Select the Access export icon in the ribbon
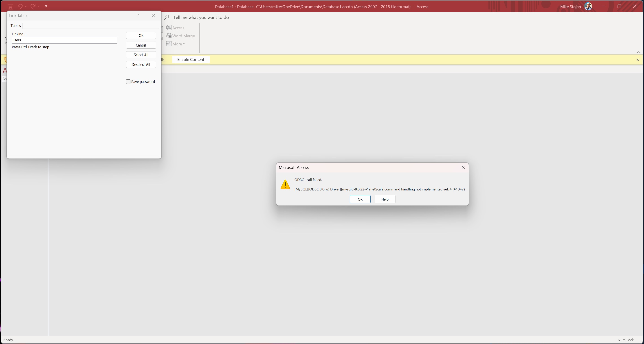Image resolution: width=644 pixels, height=344 pixels. tap(169, 27)
